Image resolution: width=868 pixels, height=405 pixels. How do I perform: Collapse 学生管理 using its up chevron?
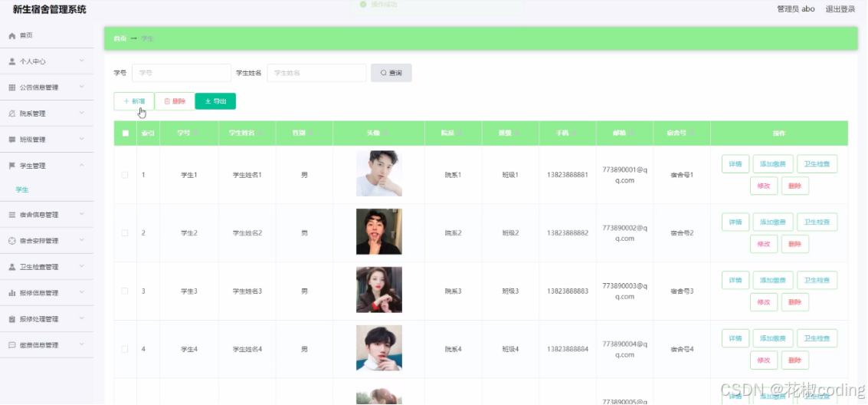pyautogui.click(x=82, y=165)
